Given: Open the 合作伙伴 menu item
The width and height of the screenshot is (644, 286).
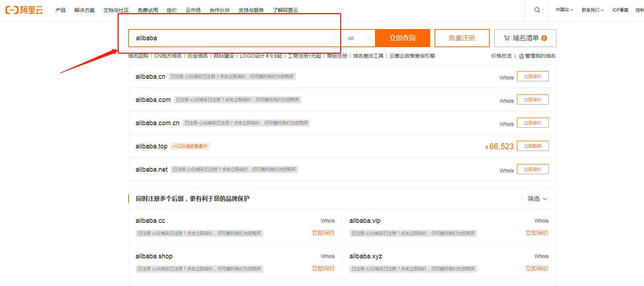Looking at the screenshot, I should tap(220, 10).
